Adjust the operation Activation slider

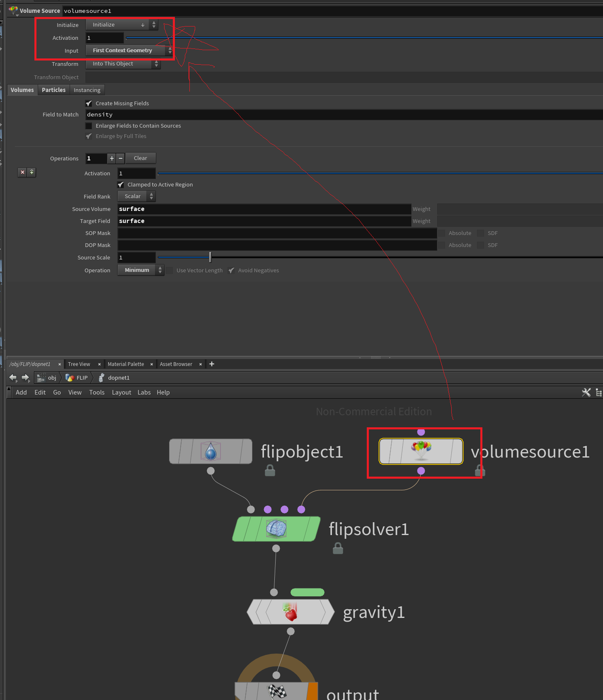coord(380,173)
